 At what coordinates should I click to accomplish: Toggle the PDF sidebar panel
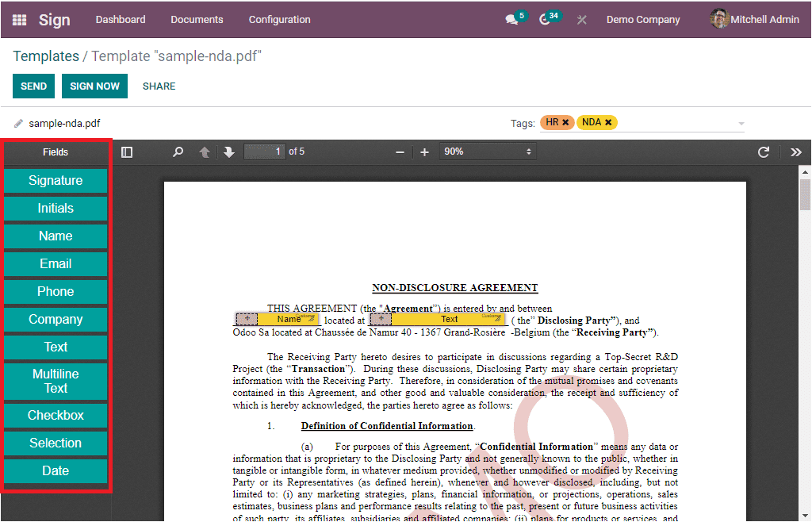127,152
